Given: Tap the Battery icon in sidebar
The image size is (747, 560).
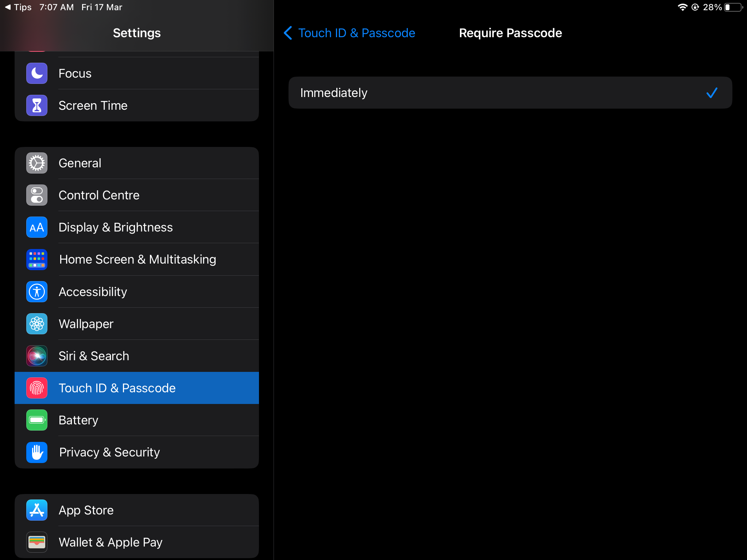Looking at the screenshot, I should [37, 420].
